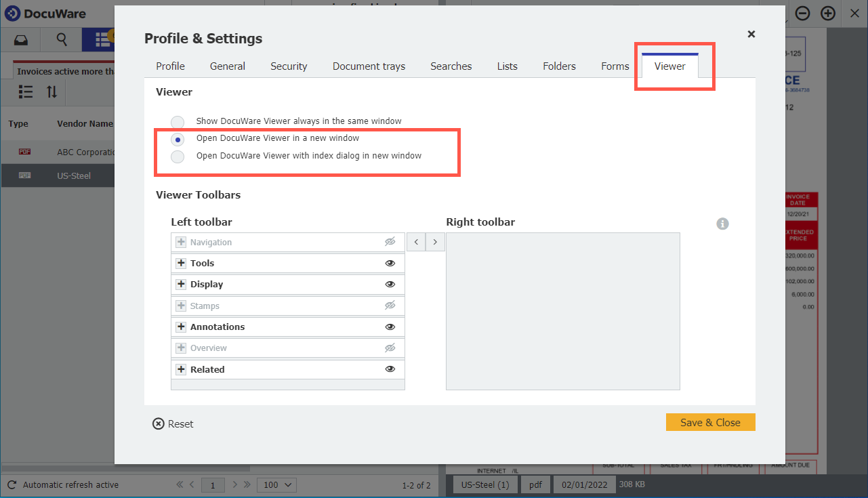Click the list display options icon

[25, 91]
